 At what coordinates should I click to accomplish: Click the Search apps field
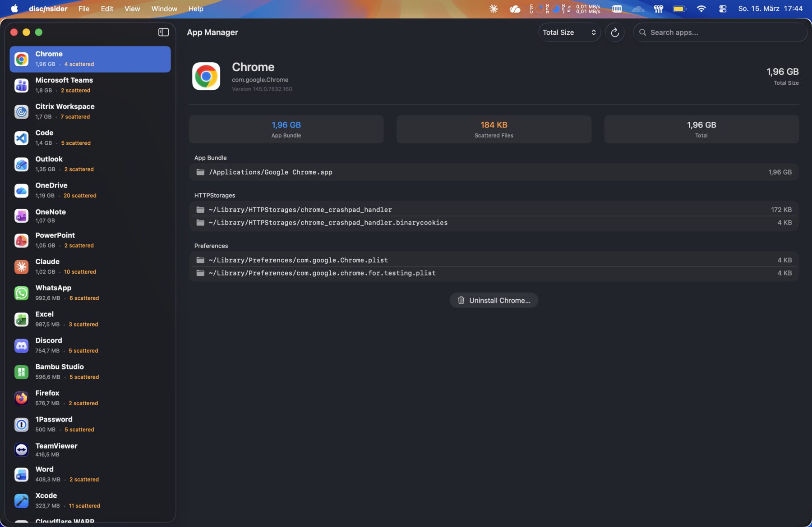[x=720, y=32]
